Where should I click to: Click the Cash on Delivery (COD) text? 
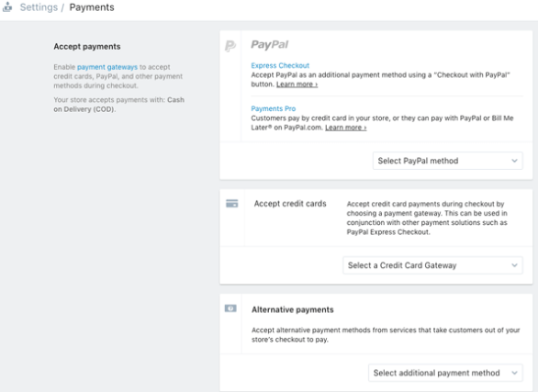pos(118,105)
